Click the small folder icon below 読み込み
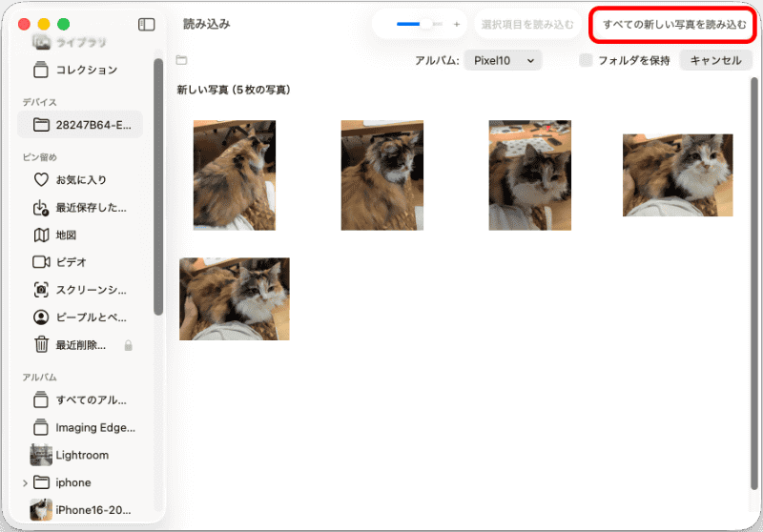Screen dimensions: 763x532 [181, 60]
